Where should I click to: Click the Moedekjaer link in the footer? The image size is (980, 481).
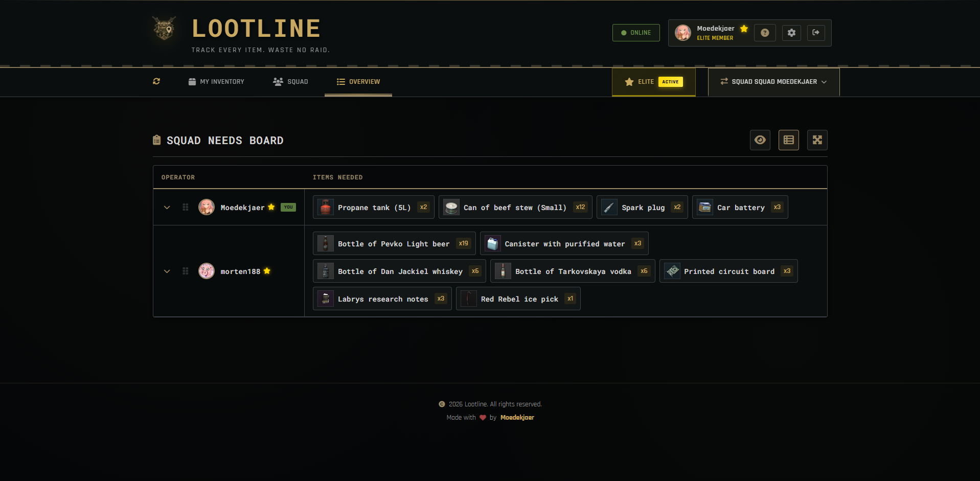(517, 417)
